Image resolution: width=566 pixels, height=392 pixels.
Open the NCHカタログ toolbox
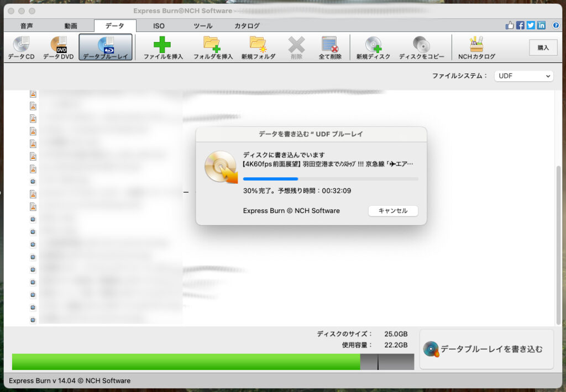point(476,47)
